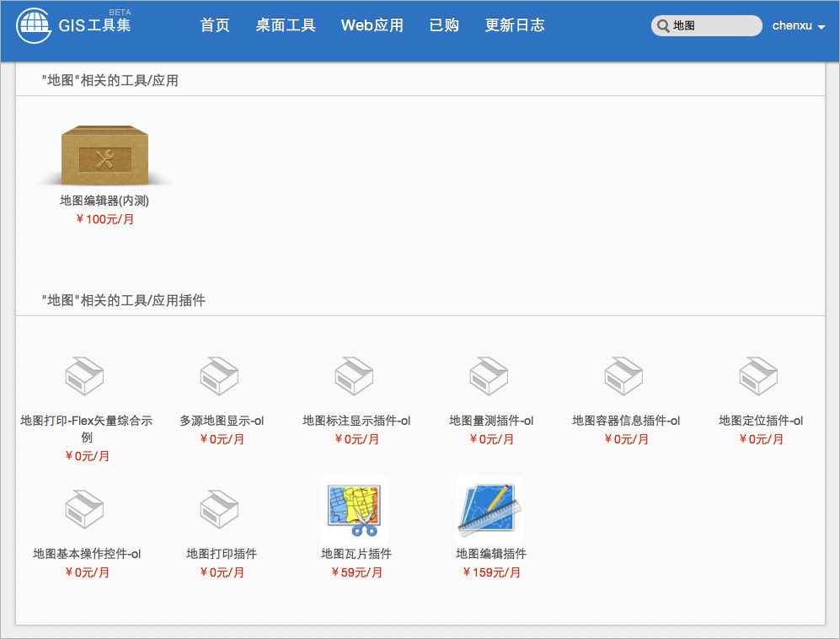The width and height of the screenshot is (840, 639).
Task: Open the 地图编辑插件 ruler and pencil icon
Action: 490,510
